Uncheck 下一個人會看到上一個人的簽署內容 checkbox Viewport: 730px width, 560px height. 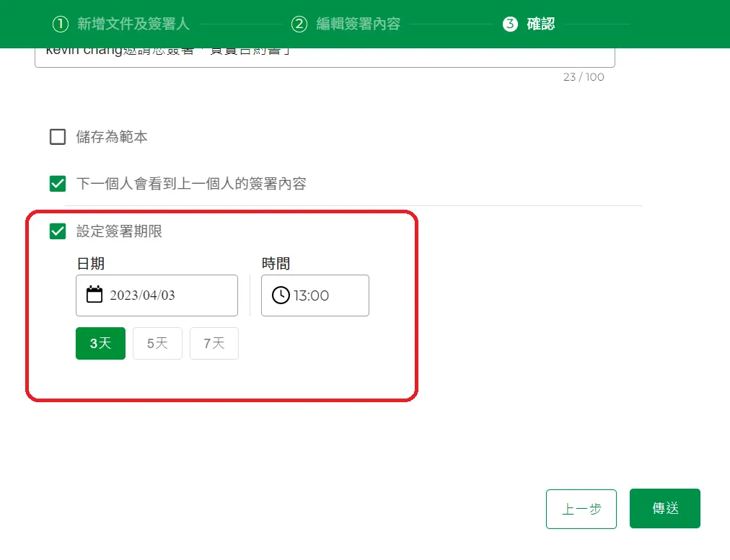point(58,184)
